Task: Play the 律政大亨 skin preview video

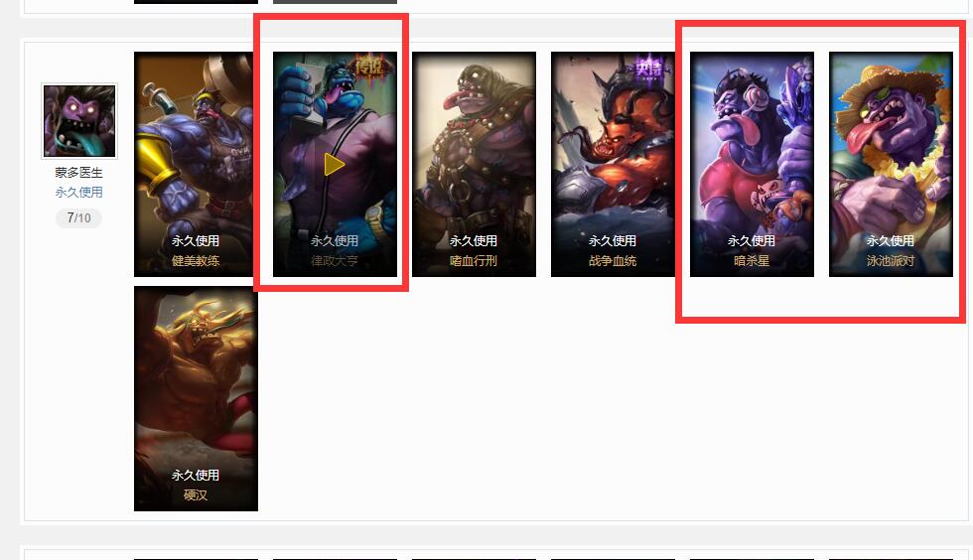Action: pyautogui.click(x=334, y=165)
